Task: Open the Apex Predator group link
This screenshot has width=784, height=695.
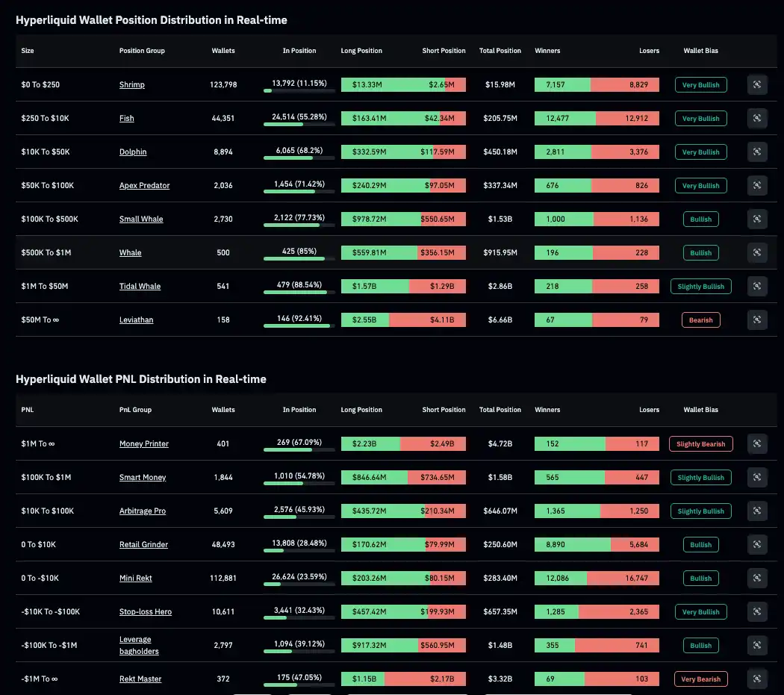Action: [144, 186]
